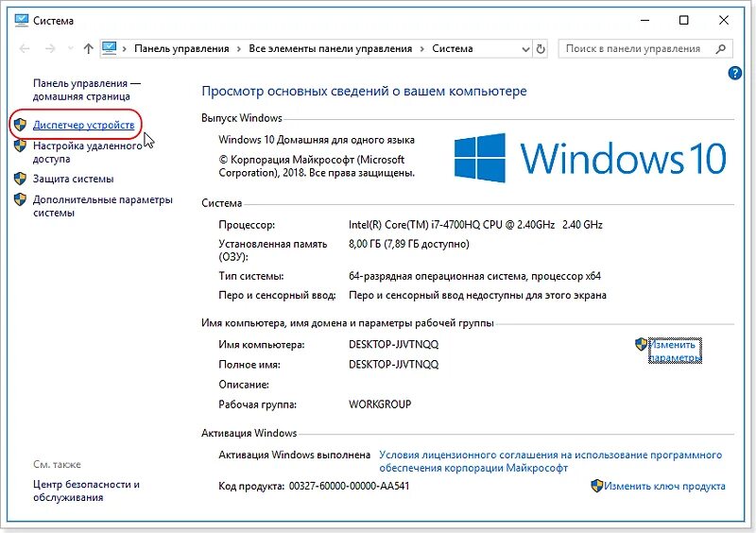Viewport: 756px width, 533px height.
Task: Open Защита системы link
Action: click(x=74, y=179)
